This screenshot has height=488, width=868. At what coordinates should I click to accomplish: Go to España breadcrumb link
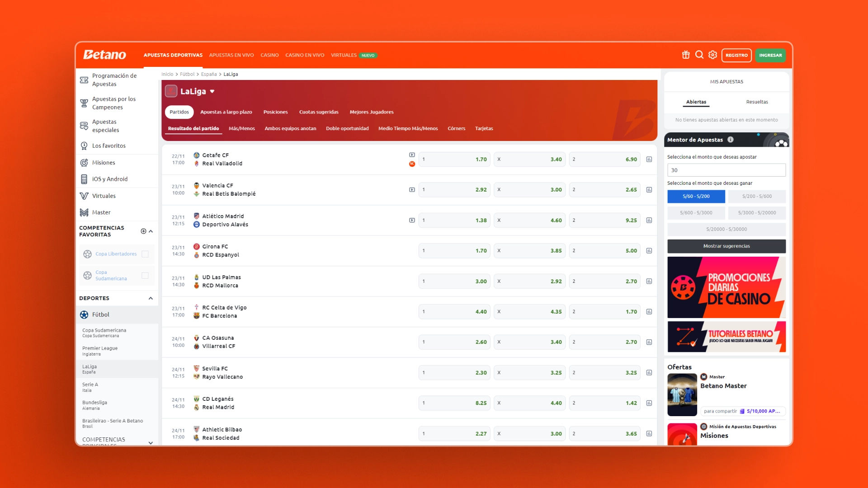pos(209,75)
